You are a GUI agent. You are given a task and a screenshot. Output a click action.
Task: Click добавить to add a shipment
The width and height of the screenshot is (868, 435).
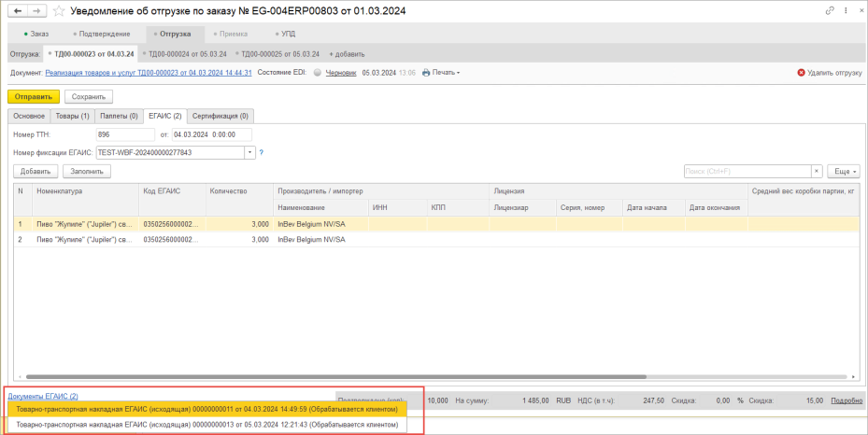point(347,54)
